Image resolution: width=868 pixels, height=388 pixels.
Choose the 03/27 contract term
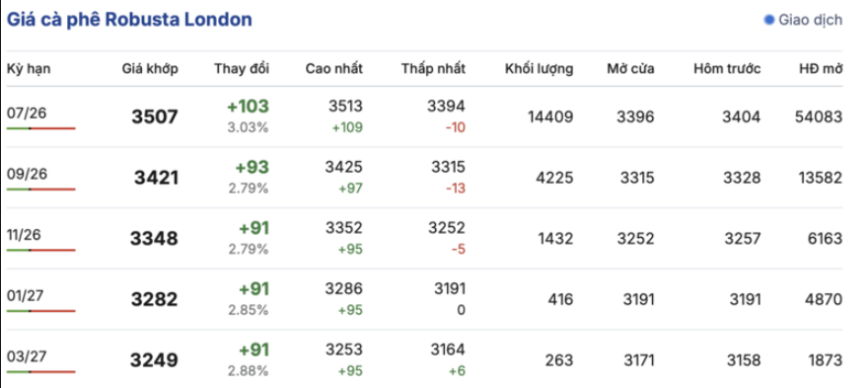[28, 355]
